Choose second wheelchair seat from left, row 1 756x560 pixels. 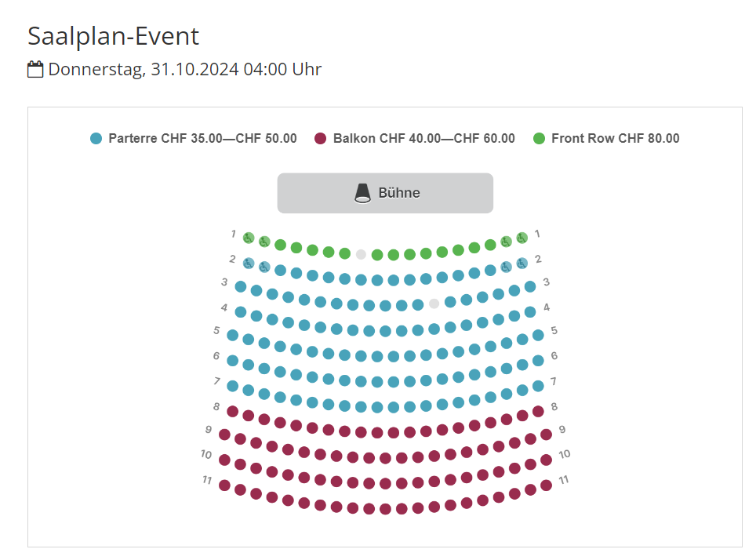tap(264, 242)
